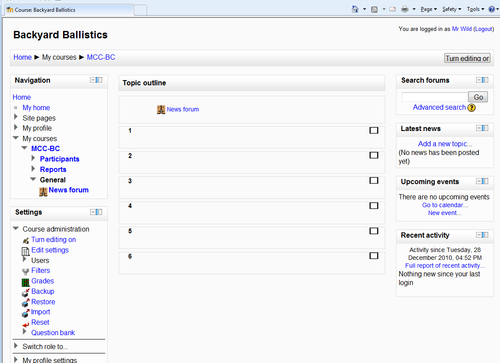Hide the Latest news block

coord(479,128)
